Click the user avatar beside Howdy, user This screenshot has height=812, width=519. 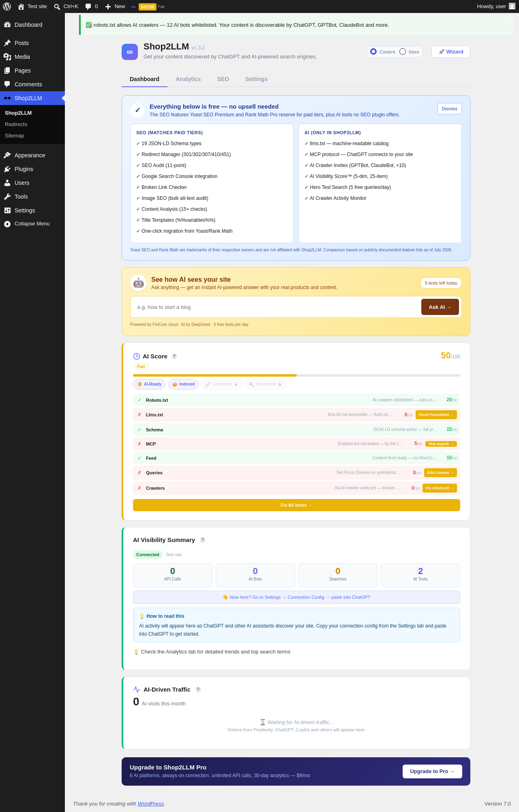512,6
